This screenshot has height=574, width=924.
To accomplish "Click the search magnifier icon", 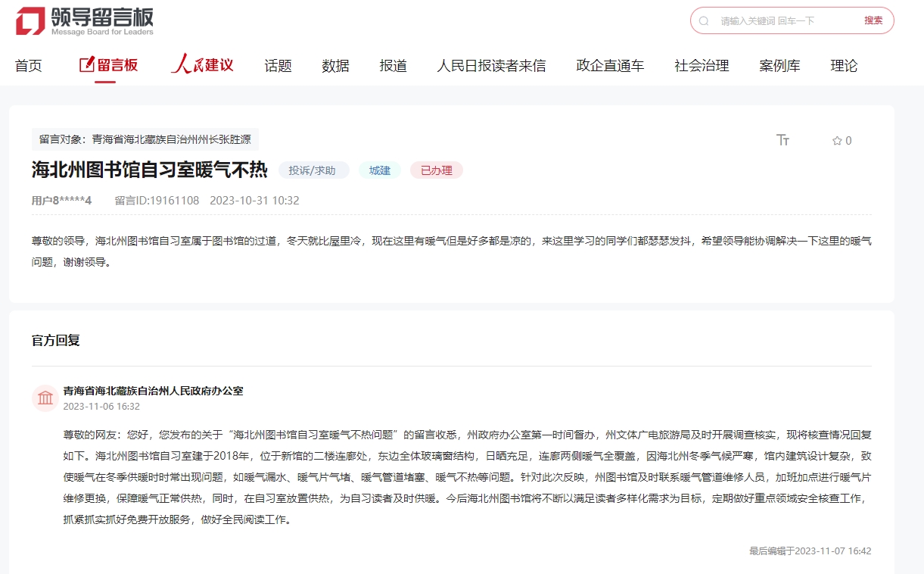I will [704, 21].
